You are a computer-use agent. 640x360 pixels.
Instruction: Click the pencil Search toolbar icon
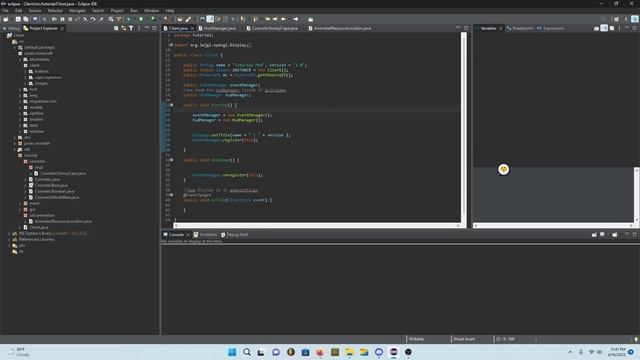tap(188, 19)
